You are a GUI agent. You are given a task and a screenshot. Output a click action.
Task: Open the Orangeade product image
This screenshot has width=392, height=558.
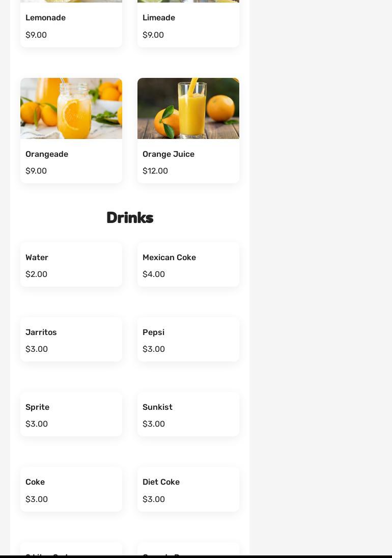coord(71,108)
